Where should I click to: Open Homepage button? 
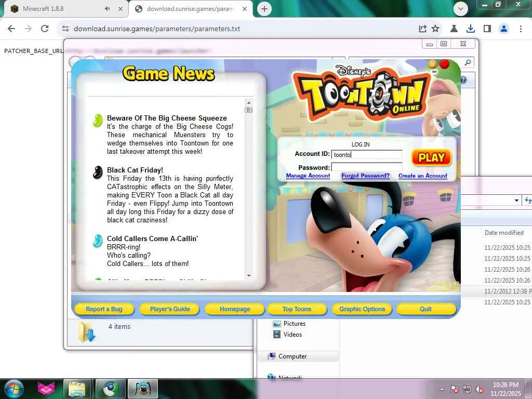click(x=235, y=309)
